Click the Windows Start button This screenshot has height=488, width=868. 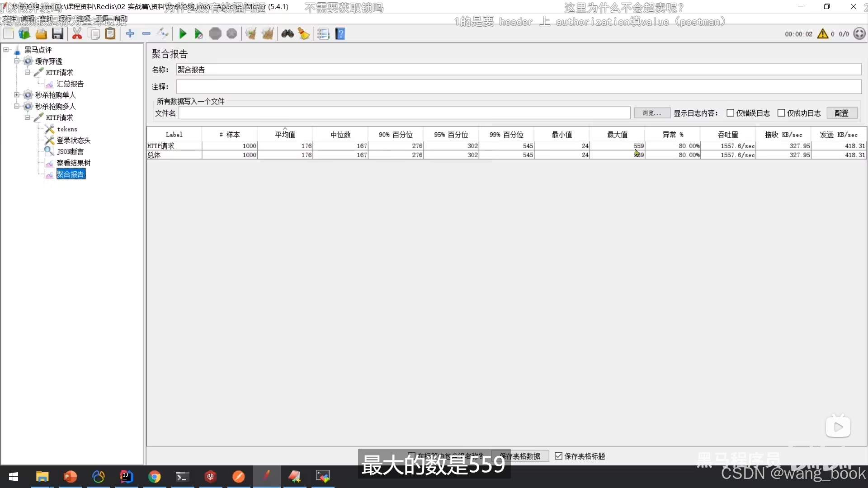(14, 477)
